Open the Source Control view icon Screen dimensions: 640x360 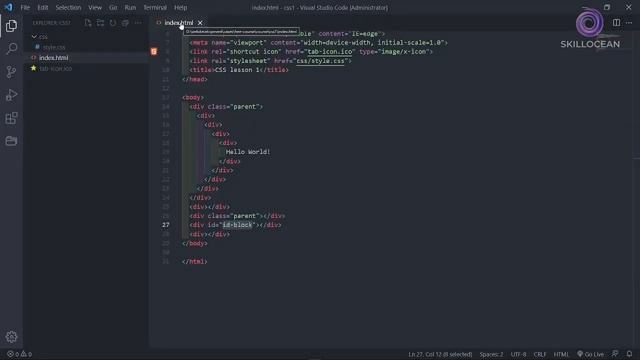(11, 72)
